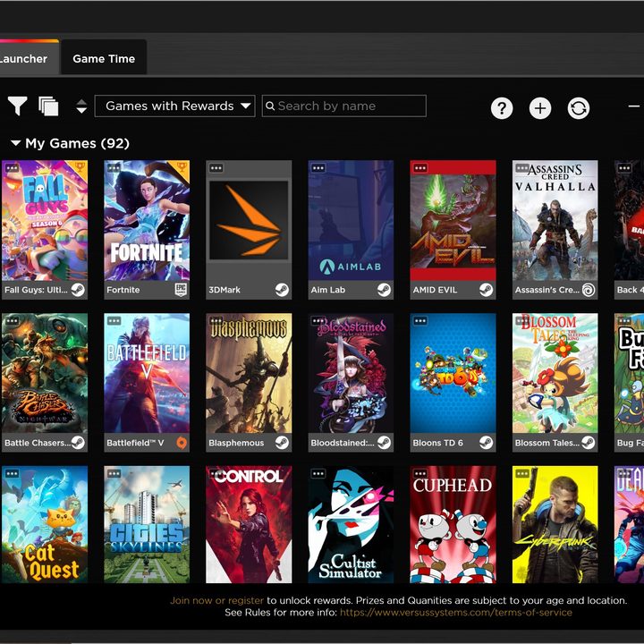
Task: Open the three-dot menu on Fortnite tile
Action: coord(114,168)
